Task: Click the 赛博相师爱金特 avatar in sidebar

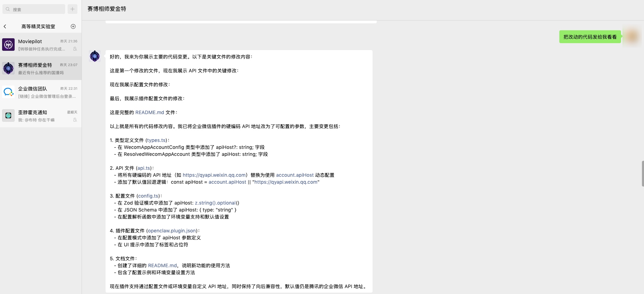Action: 8,68
